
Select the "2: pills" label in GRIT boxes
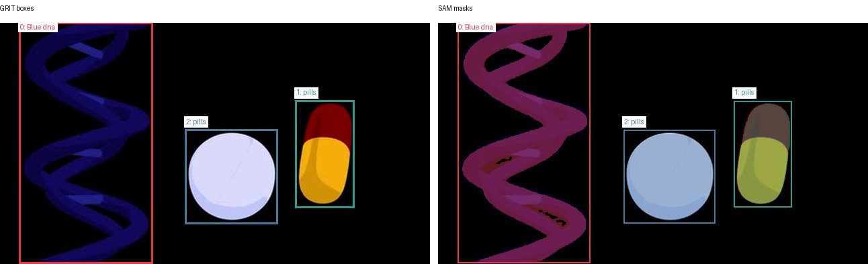[x=196, y=122]
